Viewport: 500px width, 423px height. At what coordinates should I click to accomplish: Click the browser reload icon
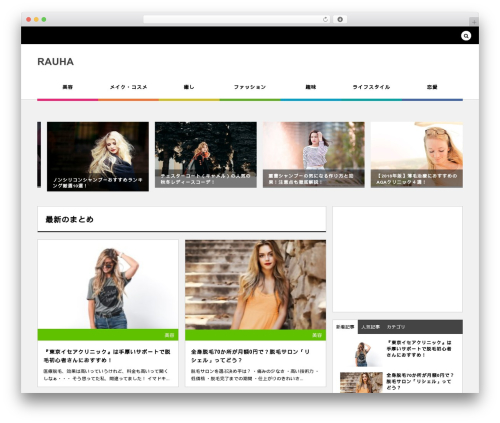pos(325,20)
